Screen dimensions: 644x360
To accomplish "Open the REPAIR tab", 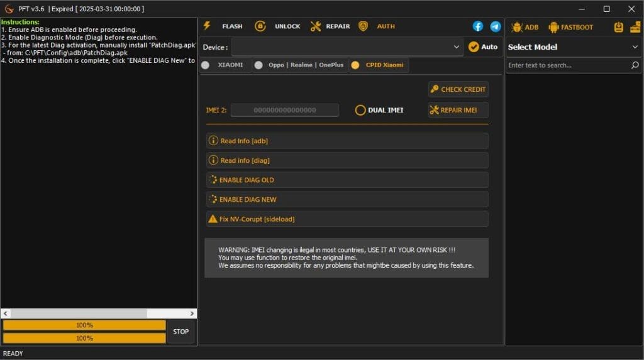I will [330, 26].
